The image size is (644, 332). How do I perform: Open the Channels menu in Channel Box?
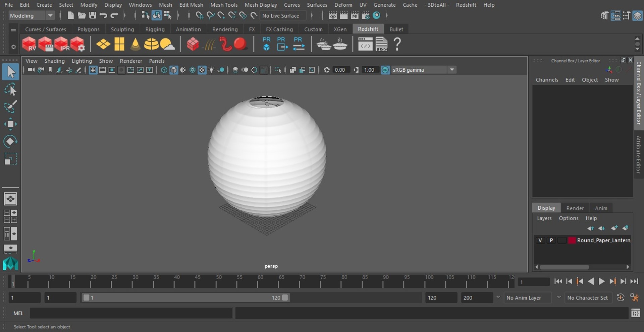point(547,80)
